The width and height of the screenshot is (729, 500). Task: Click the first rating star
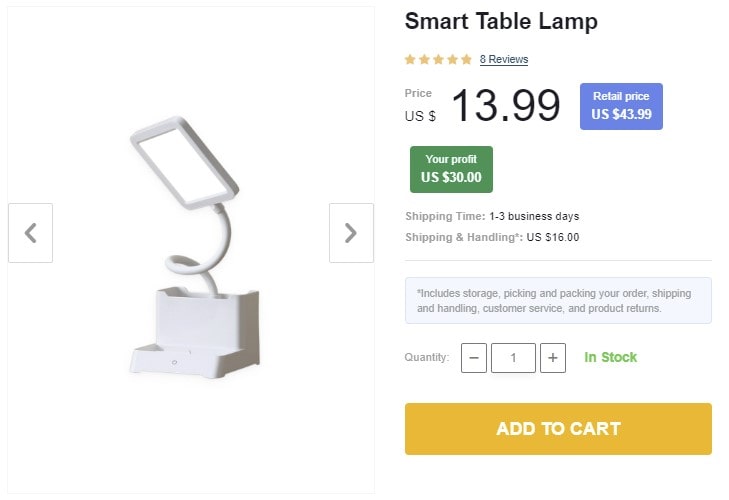(x=411, y=59)
